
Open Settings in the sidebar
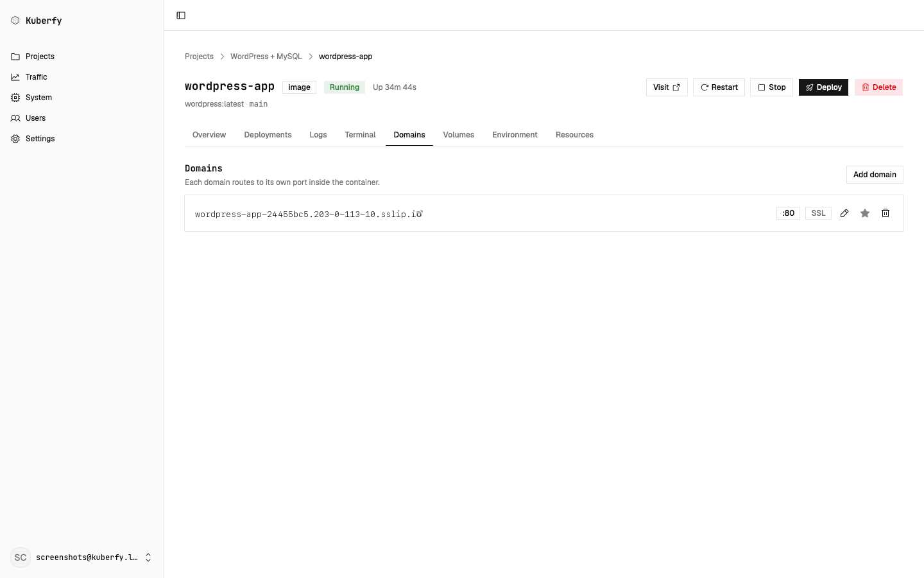click(82, 139)
